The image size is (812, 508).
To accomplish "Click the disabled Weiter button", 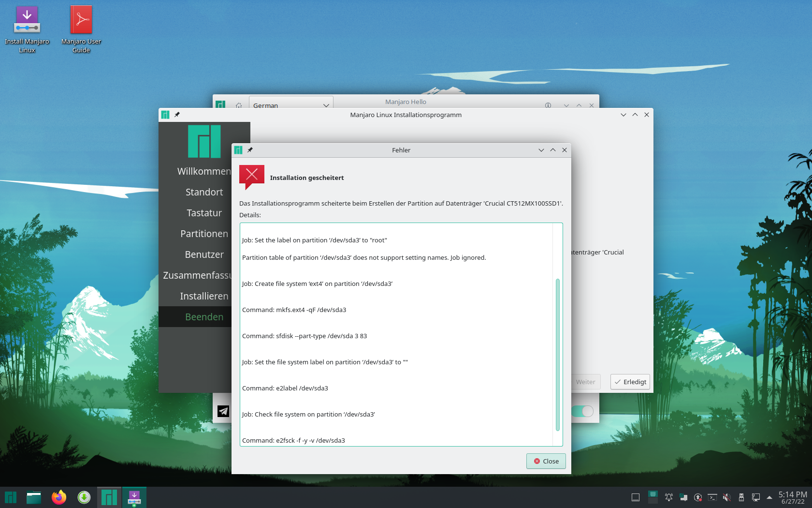I will pos(586,382).
